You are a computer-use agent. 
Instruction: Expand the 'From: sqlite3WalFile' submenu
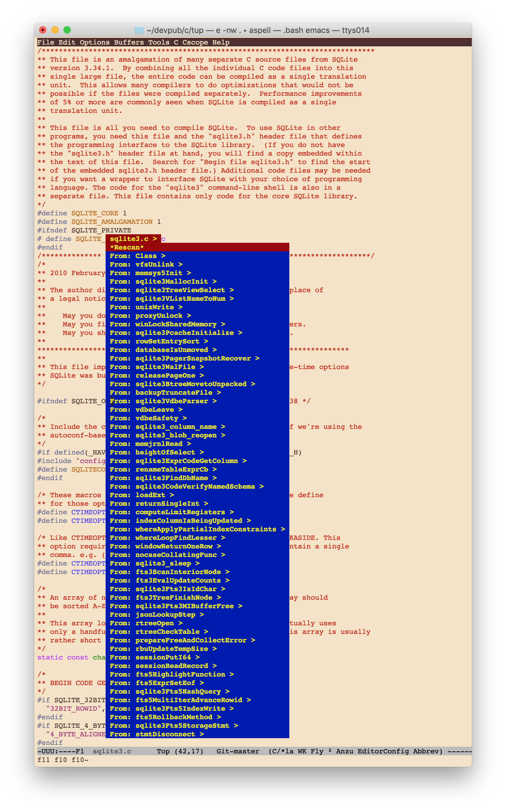(x=197, y=367)
